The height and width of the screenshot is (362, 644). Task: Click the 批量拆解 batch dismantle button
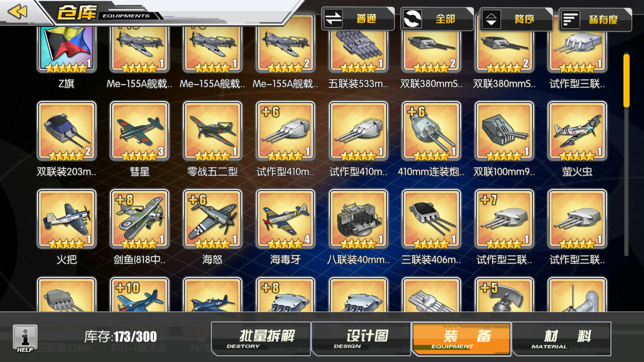coord(261,339)
